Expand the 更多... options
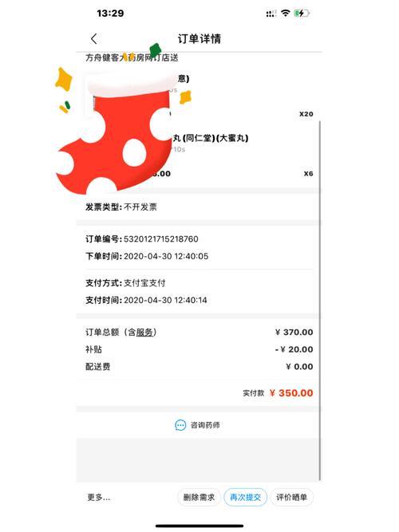Viewport: 399px width, 532px height. [x=98, y=498]
